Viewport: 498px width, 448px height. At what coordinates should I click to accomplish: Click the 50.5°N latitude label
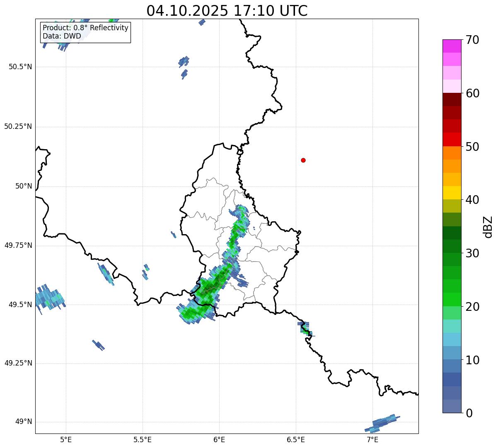(x=20, y=67)
